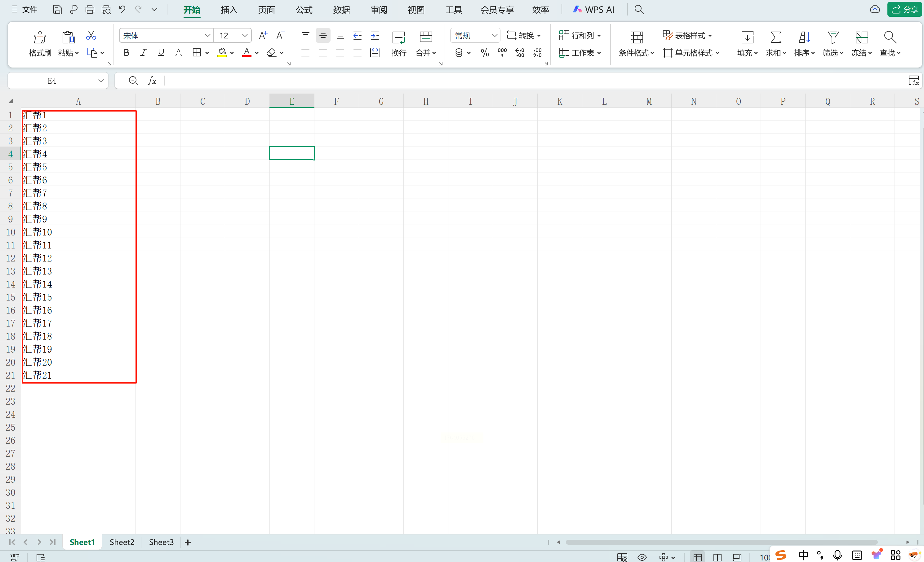
Task: Click the Filter (筛选) funnel icon
Action: pyautogui.click(x=833, y=37)
